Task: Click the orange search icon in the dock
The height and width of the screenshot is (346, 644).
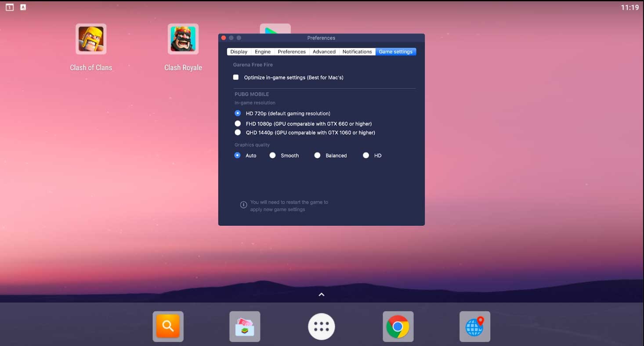Action: [168, 326]
